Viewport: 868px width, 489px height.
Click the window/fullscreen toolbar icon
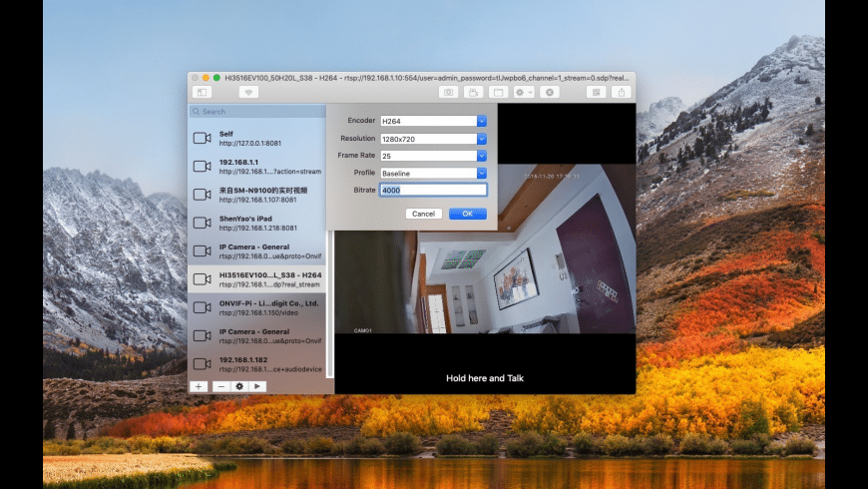pos(498,93)
